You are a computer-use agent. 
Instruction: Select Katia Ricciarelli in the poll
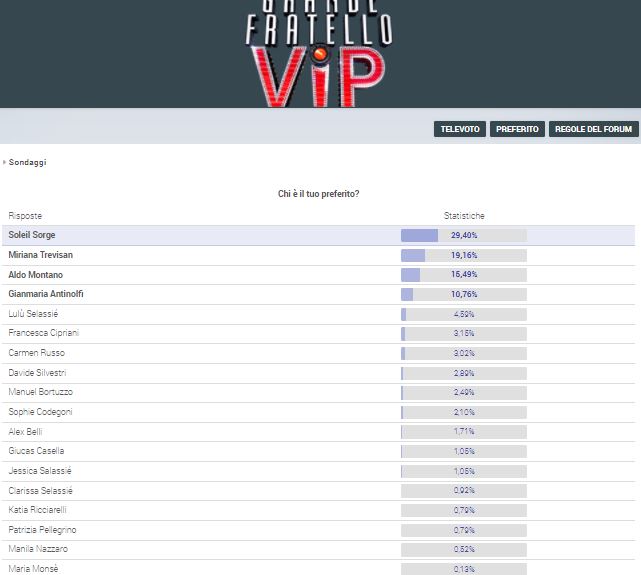38,510
